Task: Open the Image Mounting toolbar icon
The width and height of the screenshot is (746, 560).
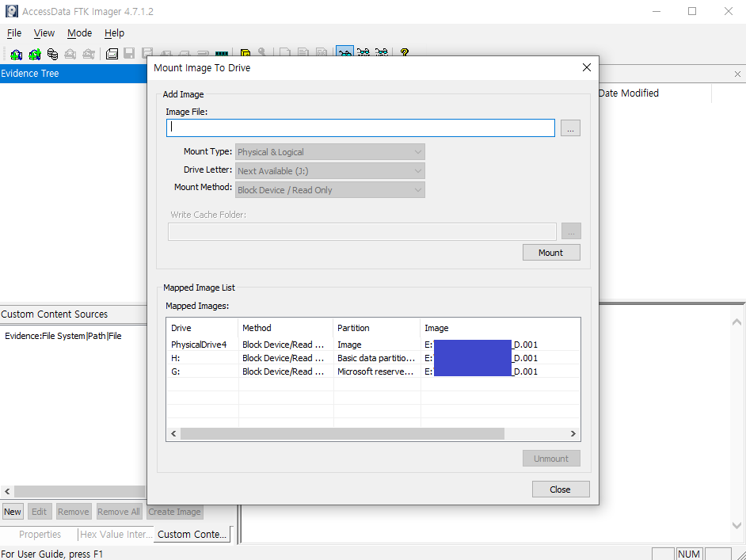Action: [52, 54]
